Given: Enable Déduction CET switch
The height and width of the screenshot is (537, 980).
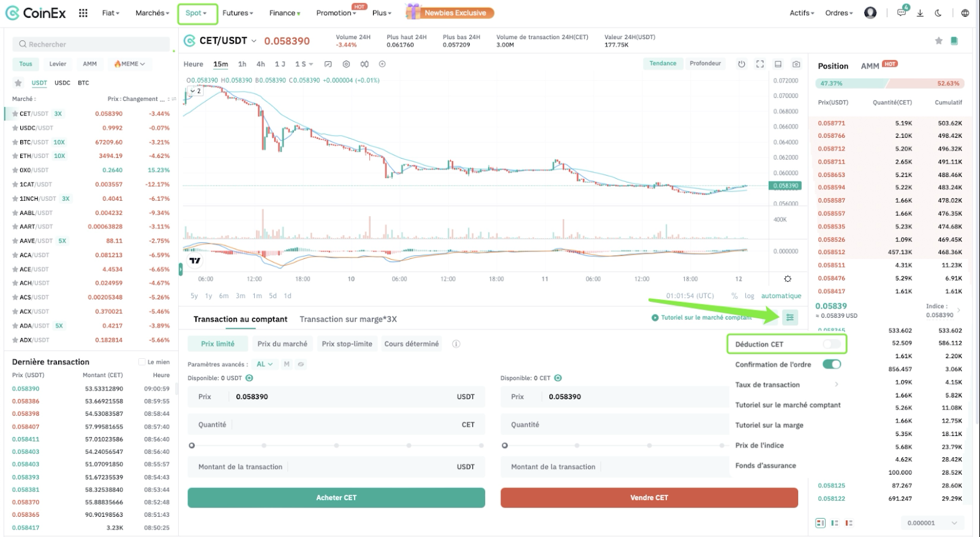Looking at the screenshot, I should [x=831, y=344].
